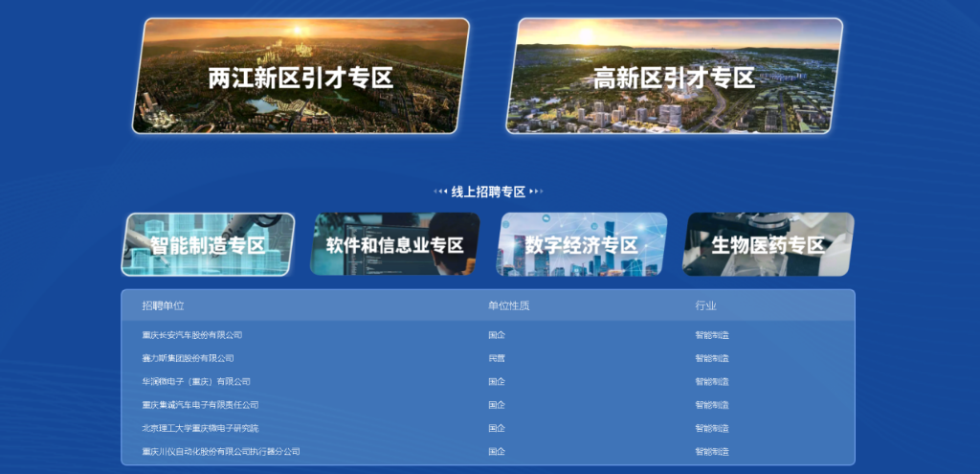Open 赛力斯集团股份有限公司 listing
980x474 pixels.
(188, 358)
